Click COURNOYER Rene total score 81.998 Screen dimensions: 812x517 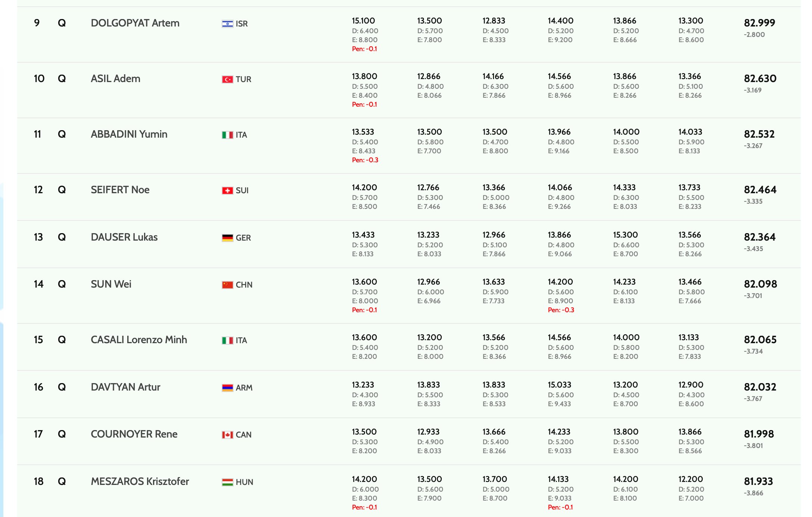pos(759,434)
